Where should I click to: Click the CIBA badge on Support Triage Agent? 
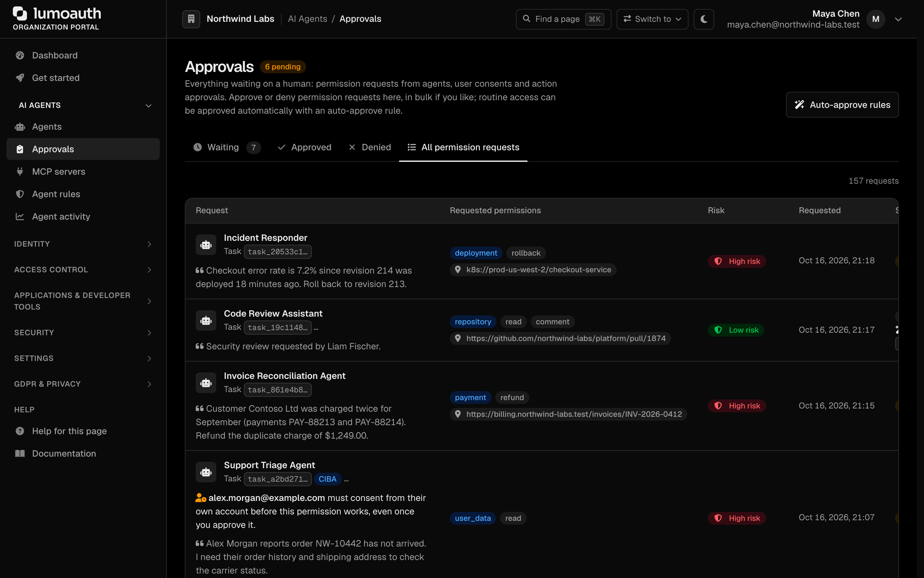(327, 479)
